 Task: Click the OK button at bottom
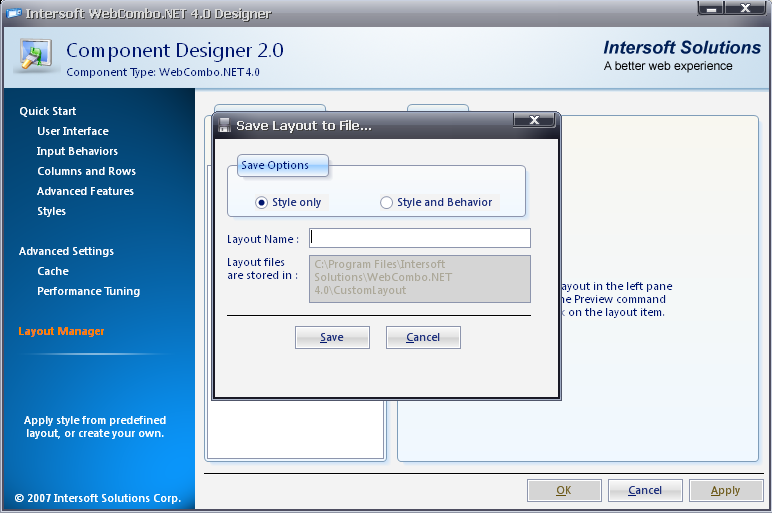(564, 490)
